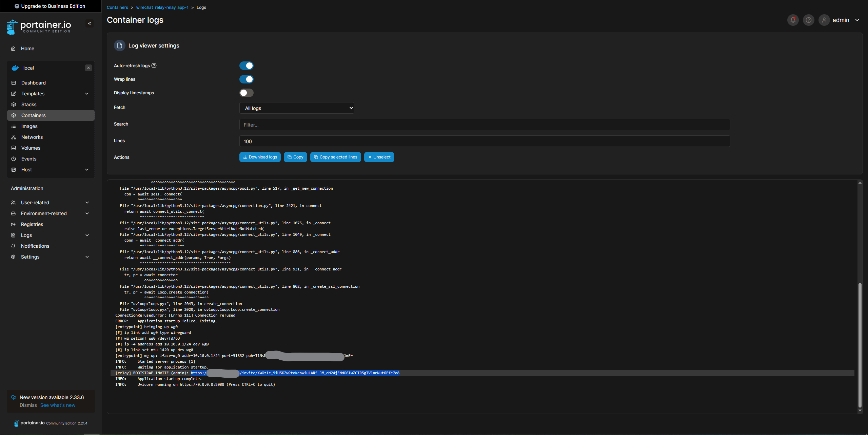Viewport: 868px width, 435px height.
Task: Click the portainer.io logo
Action: click(x=39, y=27)
